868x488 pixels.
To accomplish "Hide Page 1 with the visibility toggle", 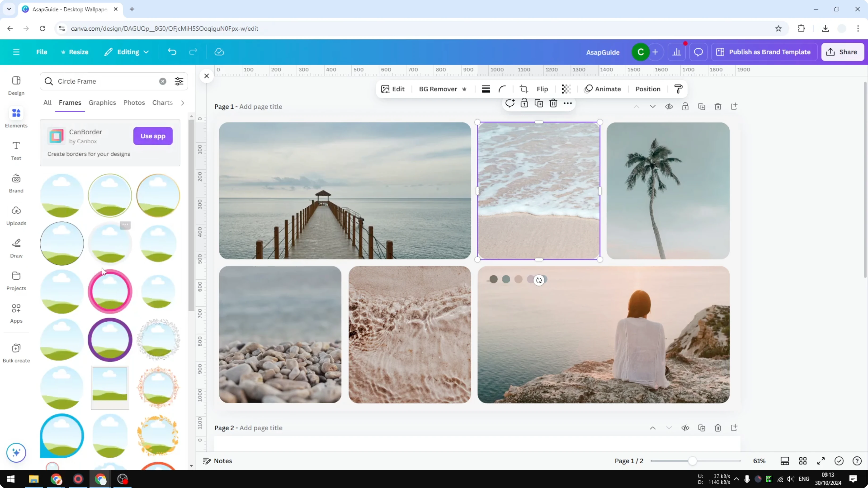I will click(669, 106).
